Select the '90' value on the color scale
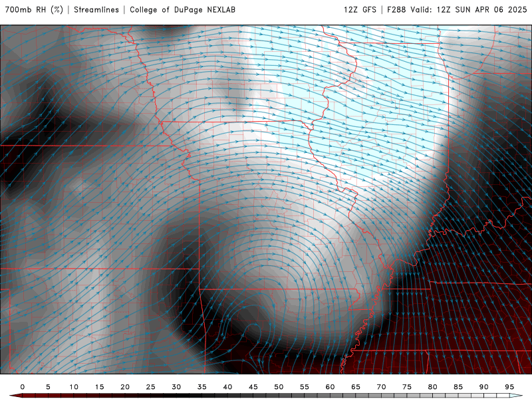This screenshot has height=399, width=532. tap(483, 387)
